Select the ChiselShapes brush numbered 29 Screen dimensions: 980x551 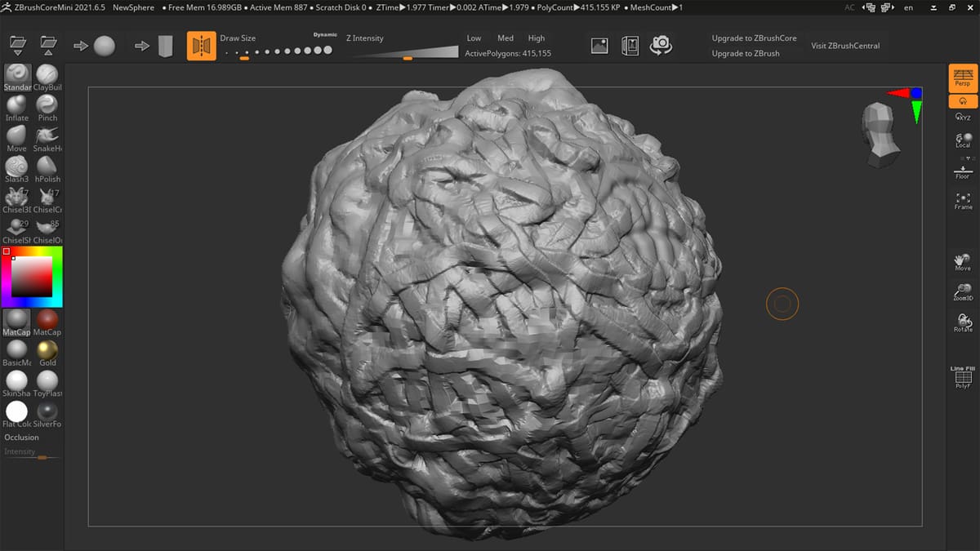point(17,230)
